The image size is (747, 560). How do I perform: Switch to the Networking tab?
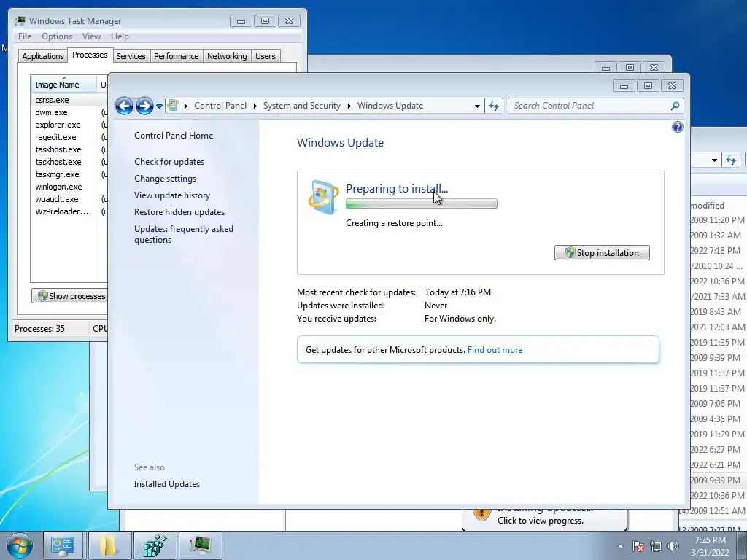(227, 56)
